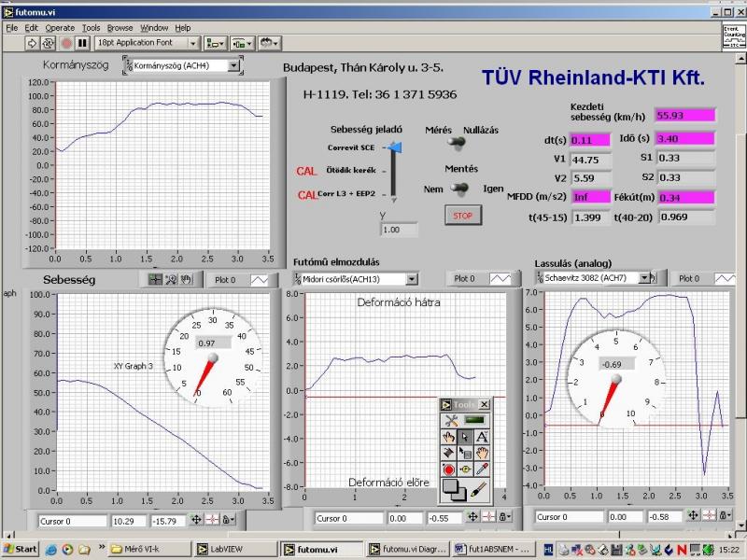Open the Help menu
747x560 pixels.
[x=182, y=28]
